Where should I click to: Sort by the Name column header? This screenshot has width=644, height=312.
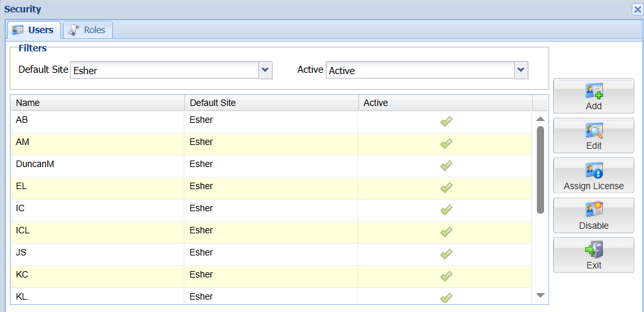point(97,103)
